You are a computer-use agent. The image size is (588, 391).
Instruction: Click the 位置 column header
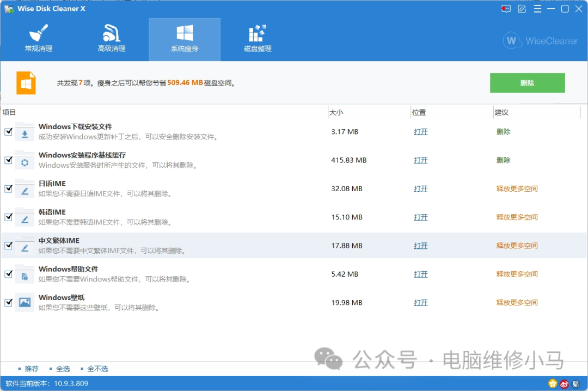[419, 112]
